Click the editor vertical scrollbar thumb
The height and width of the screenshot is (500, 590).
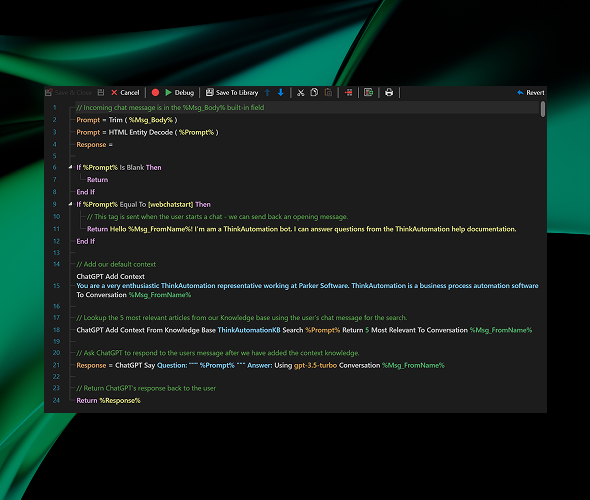pyautogui.click(x=543, y=109)
